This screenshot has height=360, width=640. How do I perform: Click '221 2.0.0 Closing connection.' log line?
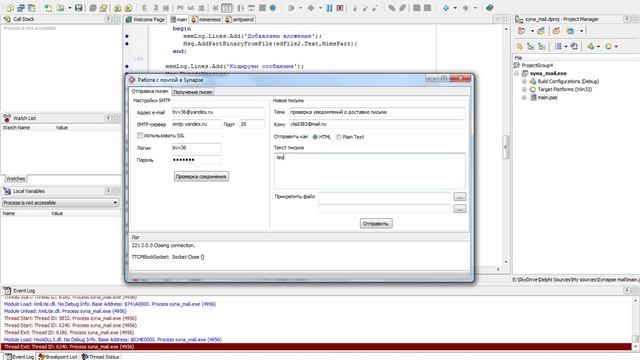[x=164, y=246]
